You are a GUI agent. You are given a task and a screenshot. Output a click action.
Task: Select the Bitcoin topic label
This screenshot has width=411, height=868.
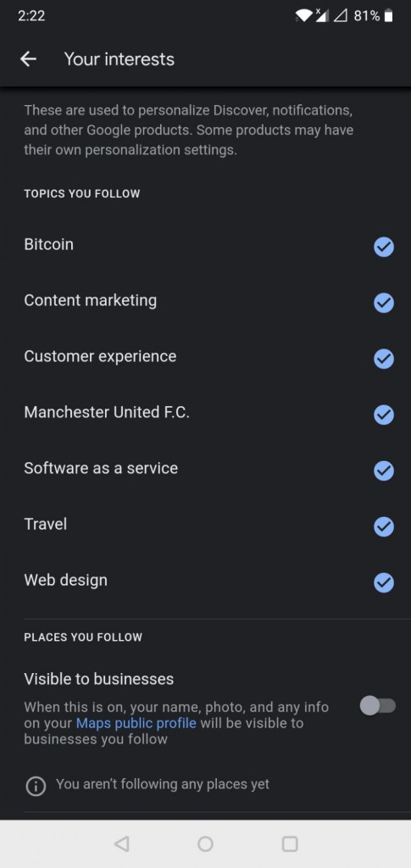tap(48, 244)
